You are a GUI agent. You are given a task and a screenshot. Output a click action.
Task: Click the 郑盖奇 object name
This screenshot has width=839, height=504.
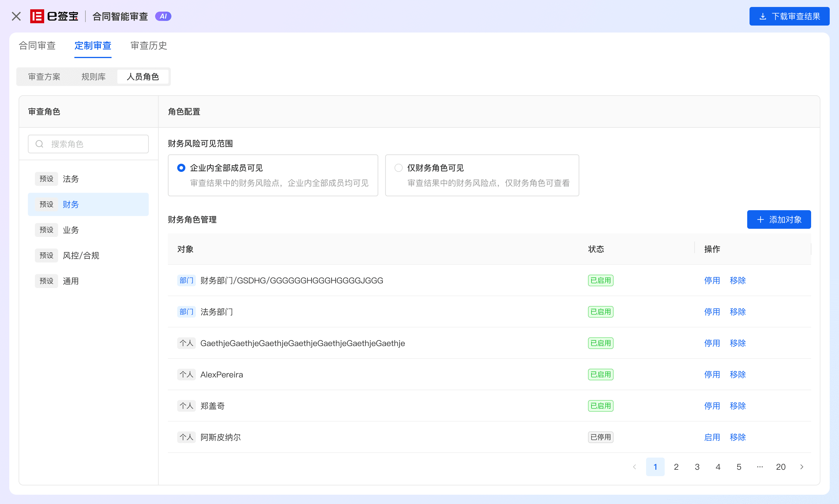coord(212,406)
